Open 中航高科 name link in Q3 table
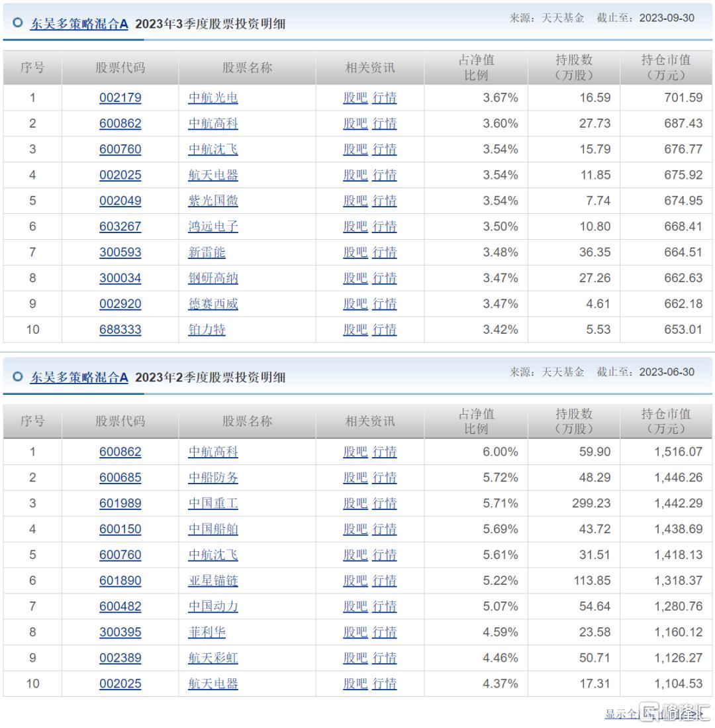 (213, 123)
